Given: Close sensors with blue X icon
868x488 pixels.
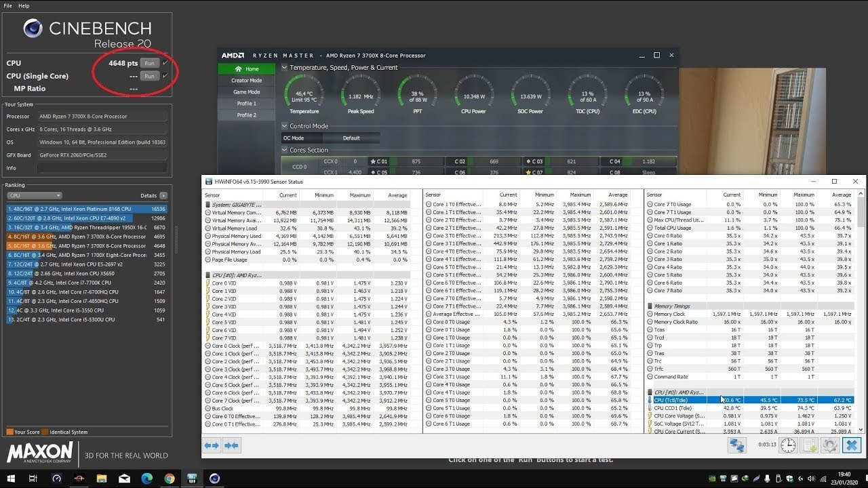Looking at the screenshot, I should 852,445.
